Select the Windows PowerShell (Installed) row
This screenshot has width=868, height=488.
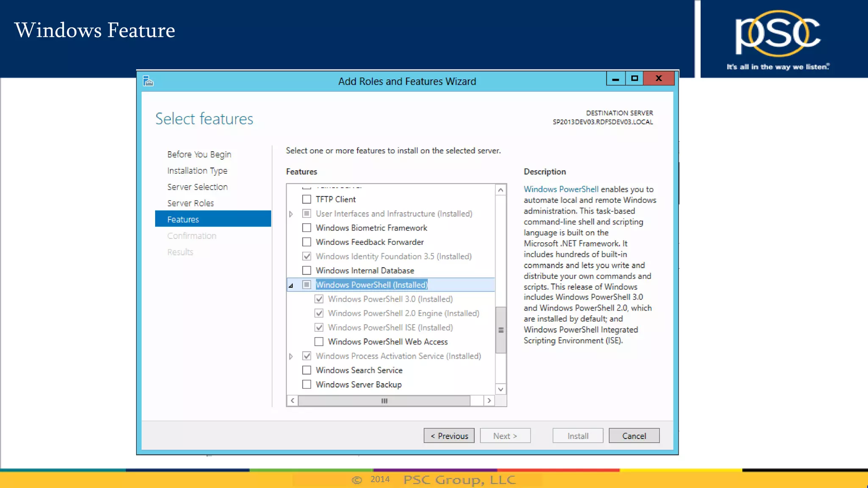pyautogui.click(x=391, y=285)
